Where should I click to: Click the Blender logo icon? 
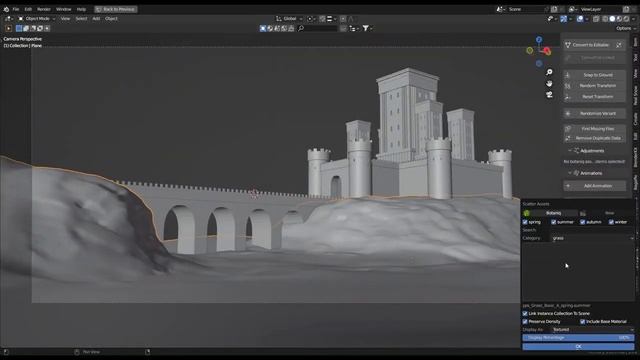(x=6, y=9)
